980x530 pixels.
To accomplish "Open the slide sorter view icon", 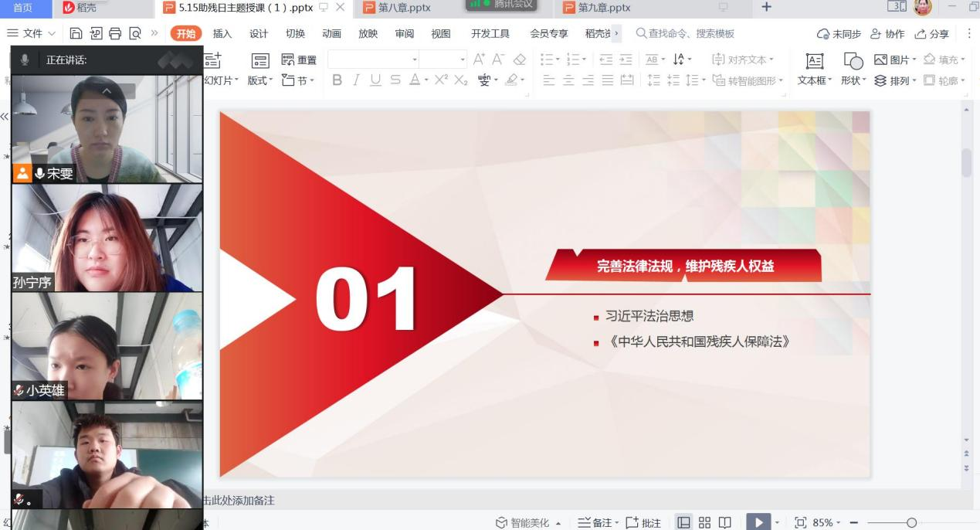I will point(704,523).
